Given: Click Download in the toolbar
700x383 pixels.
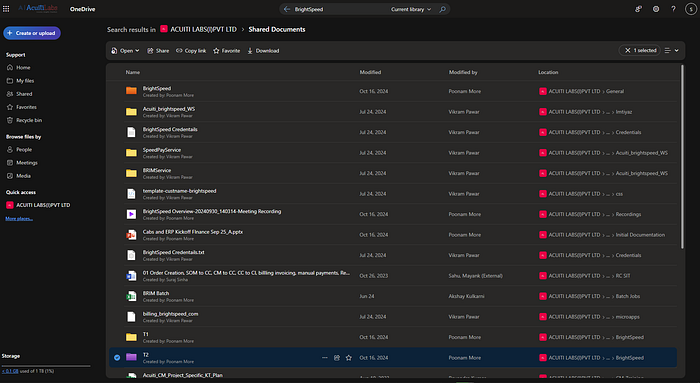Looking at the screenshot, I should 263,51.
